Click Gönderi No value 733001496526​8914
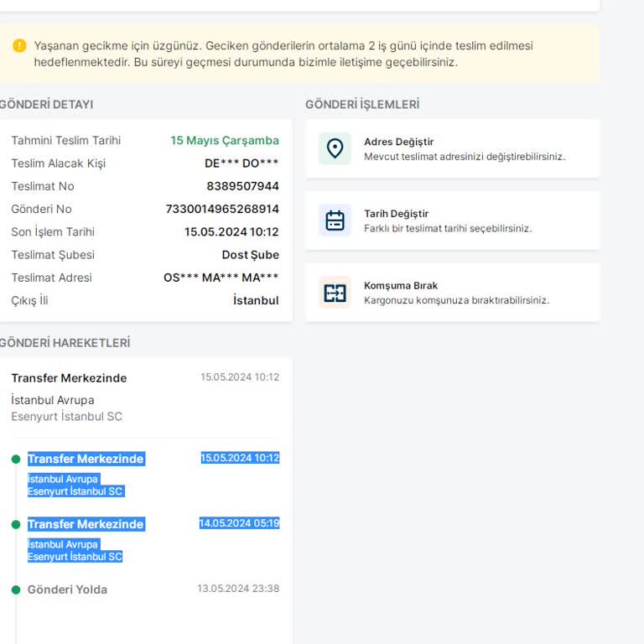 222,209
